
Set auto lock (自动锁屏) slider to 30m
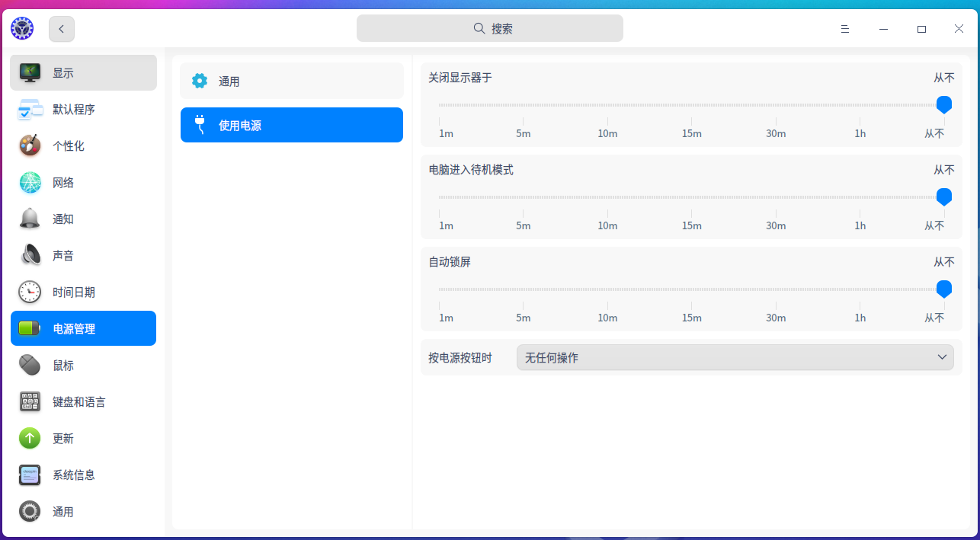click(776, 289)
